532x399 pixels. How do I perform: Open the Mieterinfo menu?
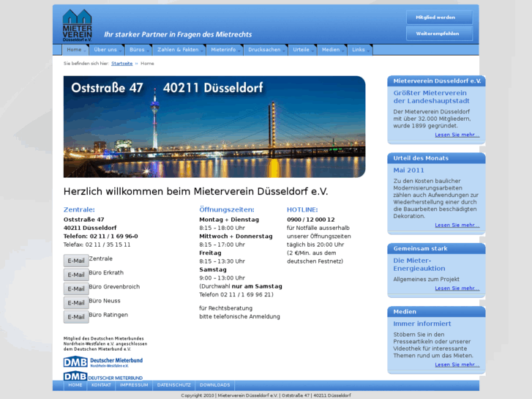(225, 50)
